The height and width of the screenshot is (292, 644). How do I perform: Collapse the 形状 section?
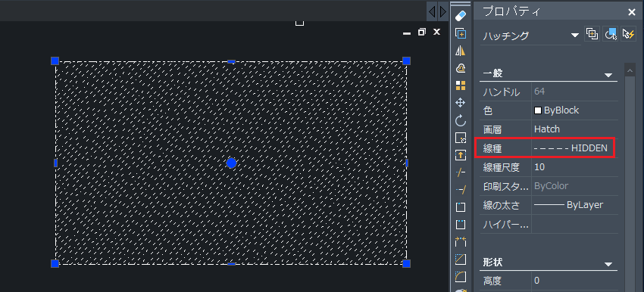pos(608,264)
